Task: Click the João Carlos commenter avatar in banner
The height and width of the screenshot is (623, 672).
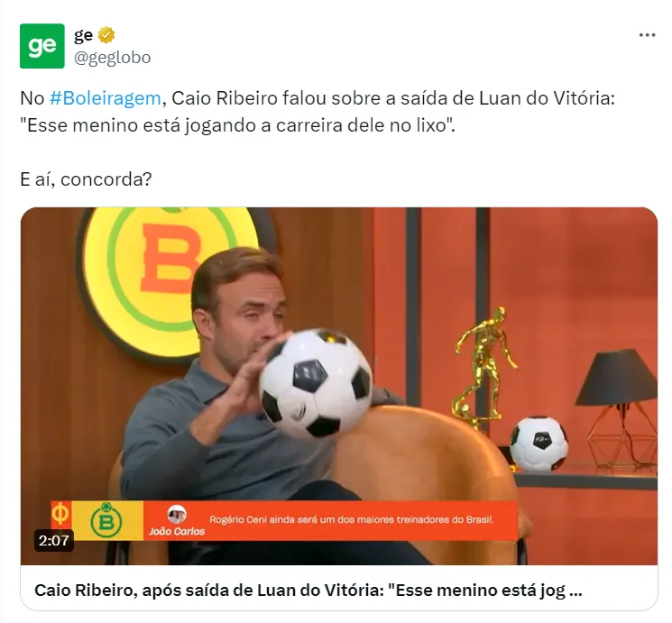Action: [177, 515]
